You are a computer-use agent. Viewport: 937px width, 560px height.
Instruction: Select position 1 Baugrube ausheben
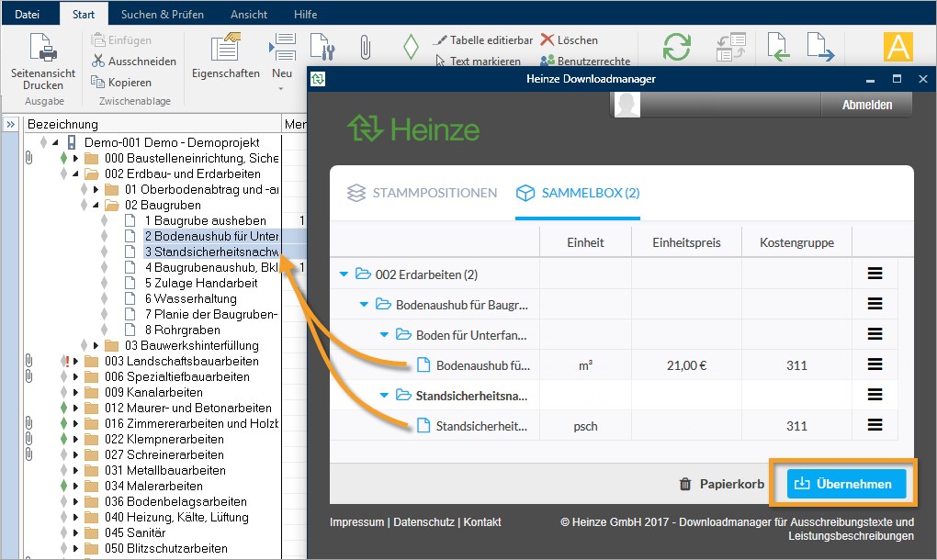[206, 220]
